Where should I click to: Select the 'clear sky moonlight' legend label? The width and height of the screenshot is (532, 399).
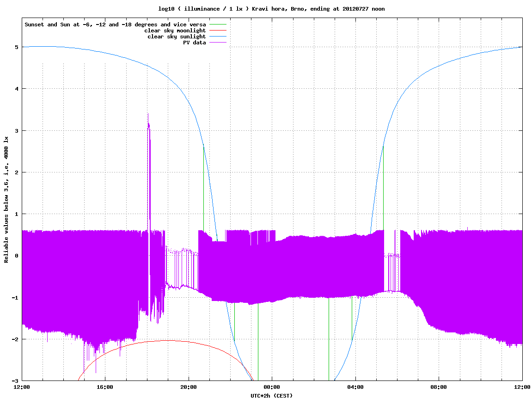pyautogui.click(x=175, y=31)
